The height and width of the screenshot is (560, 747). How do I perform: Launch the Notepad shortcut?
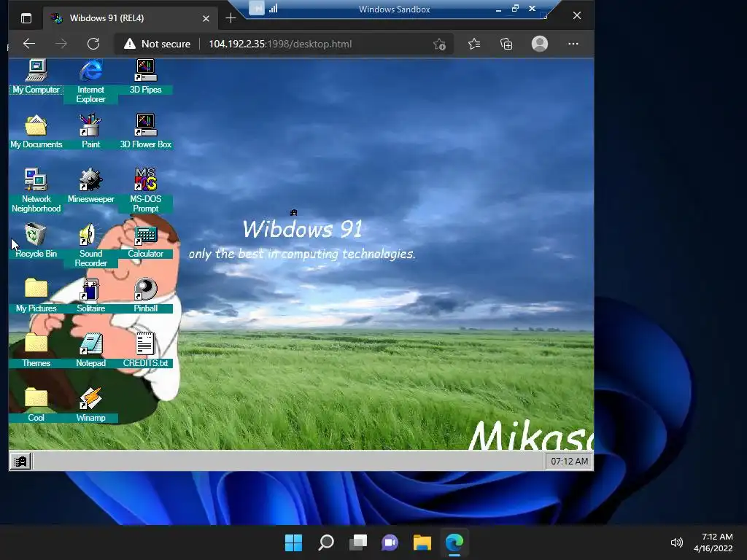[90, 350]
